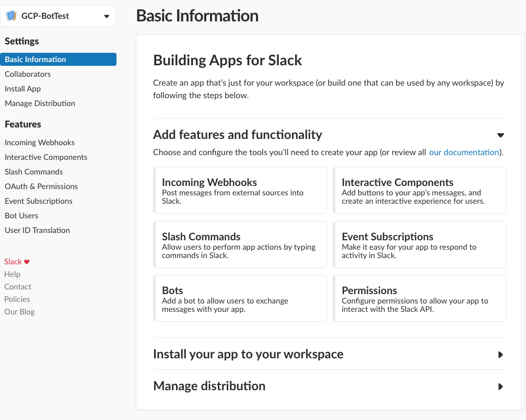
Task: Click the Features sidebar heading
Action: point(23,124)
